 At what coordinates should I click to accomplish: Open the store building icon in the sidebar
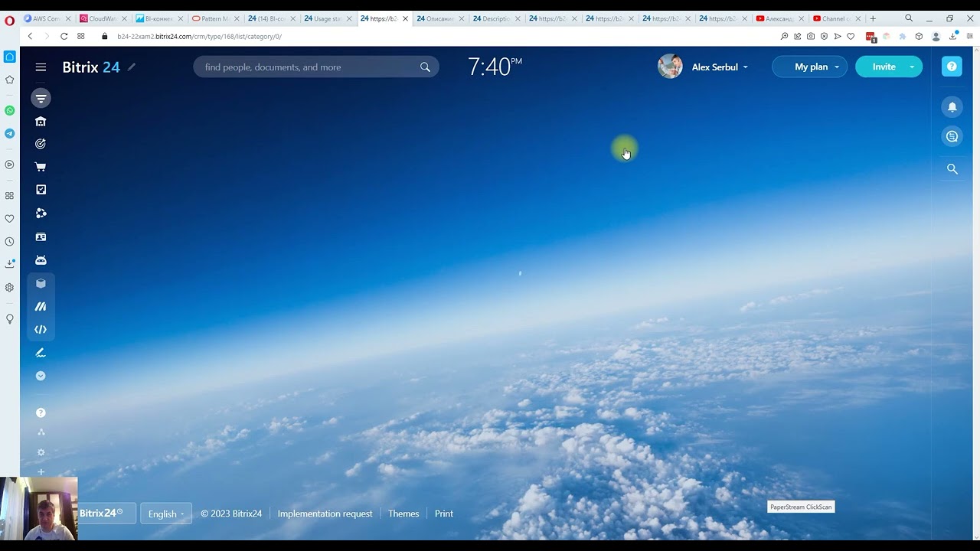pyautogui.click(x=41, y=121)
